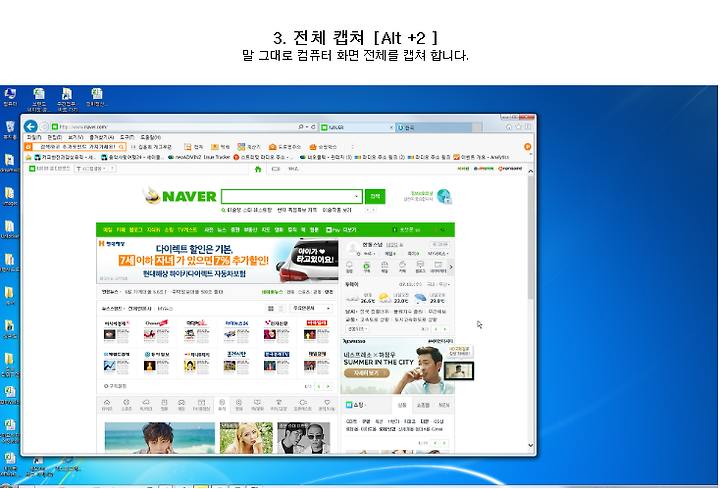This screenshot has height=489, width=720.
Task: Click the mail envelope icon in login box
Action: (x=384, y=266)
